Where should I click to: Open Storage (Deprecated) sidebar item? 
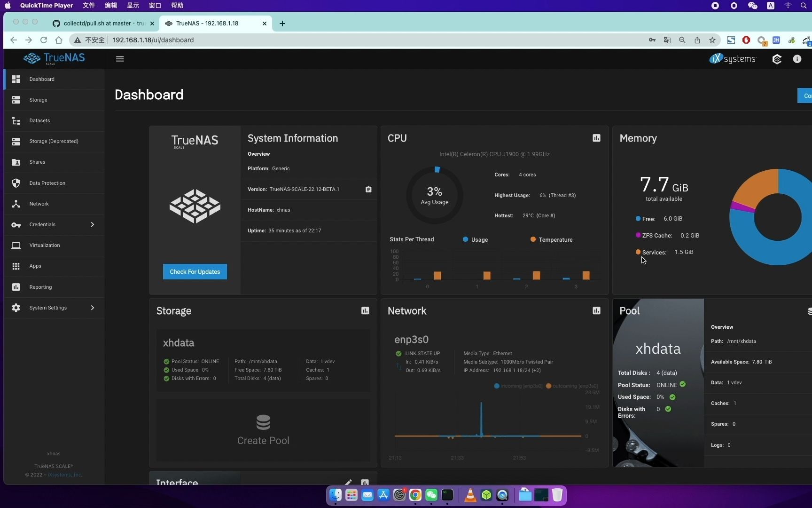click(54, 141)
